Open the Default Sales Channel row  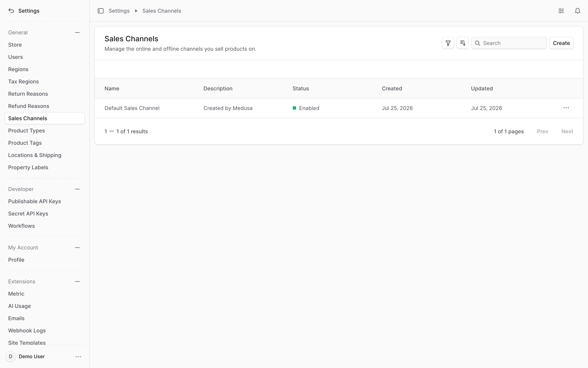[339, 108]
